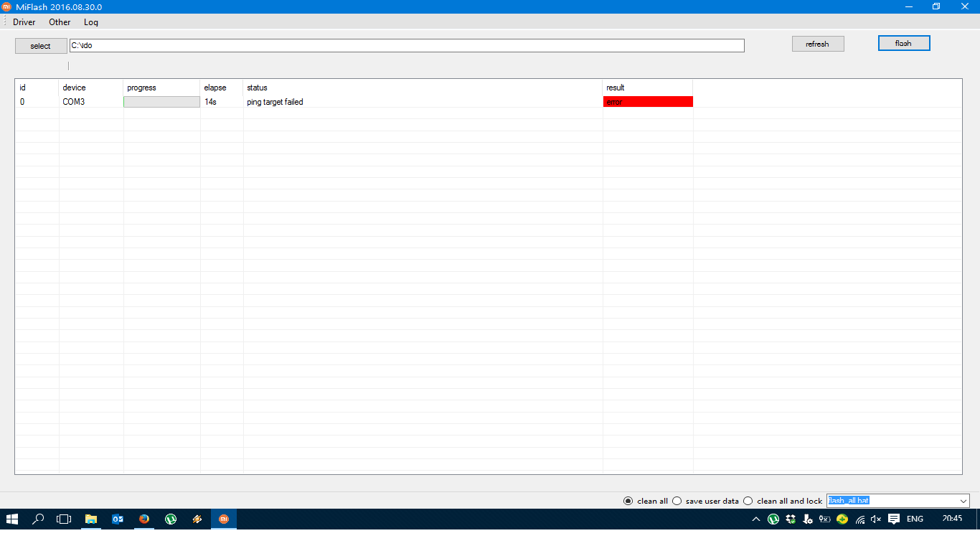Image resolution: width=980 pixels, height=551 pixels.
Task: Click the MiFlash title bar logo
Action: [6, 6]
